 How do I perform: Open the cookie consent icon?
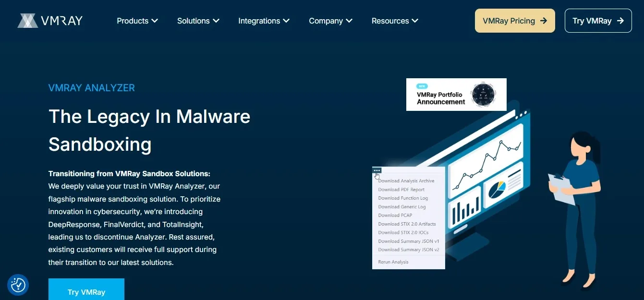click(x=18, y=285)
